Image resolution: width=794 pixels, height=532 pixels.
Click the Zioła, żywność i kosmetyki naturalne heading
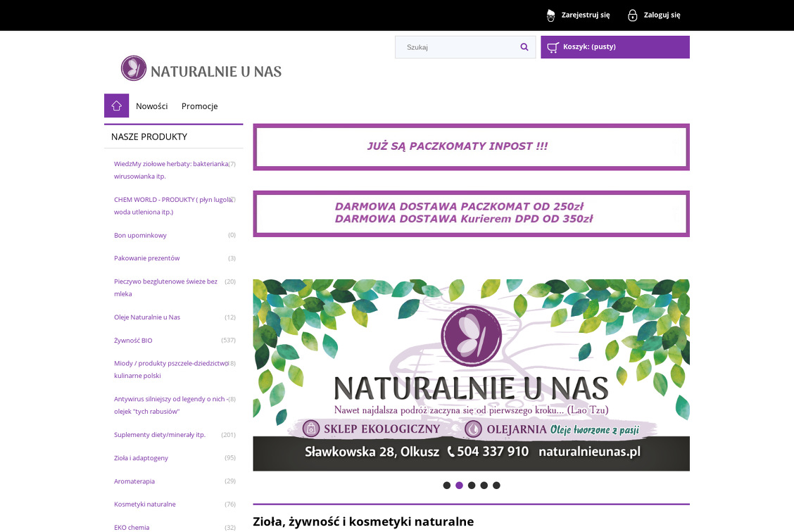[363, 522]
